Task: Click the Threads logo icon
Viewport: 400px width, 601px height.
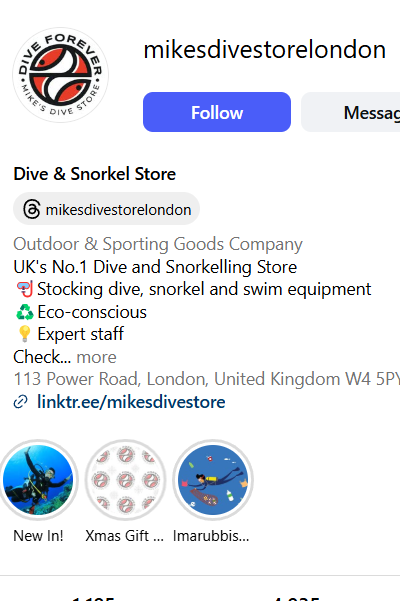Action: pos(31,209)
